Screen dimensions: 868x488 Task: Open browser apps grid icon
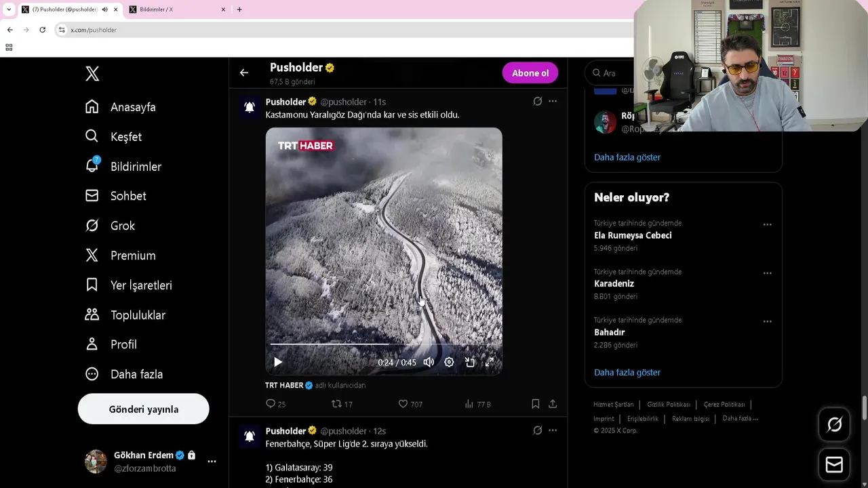pos(9,47)
